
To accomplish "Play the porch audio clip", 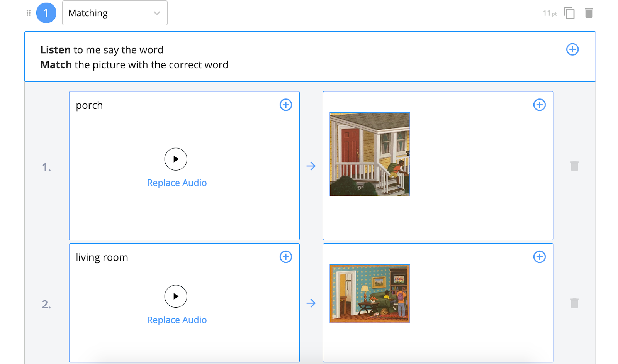I will tap(176, 159).
